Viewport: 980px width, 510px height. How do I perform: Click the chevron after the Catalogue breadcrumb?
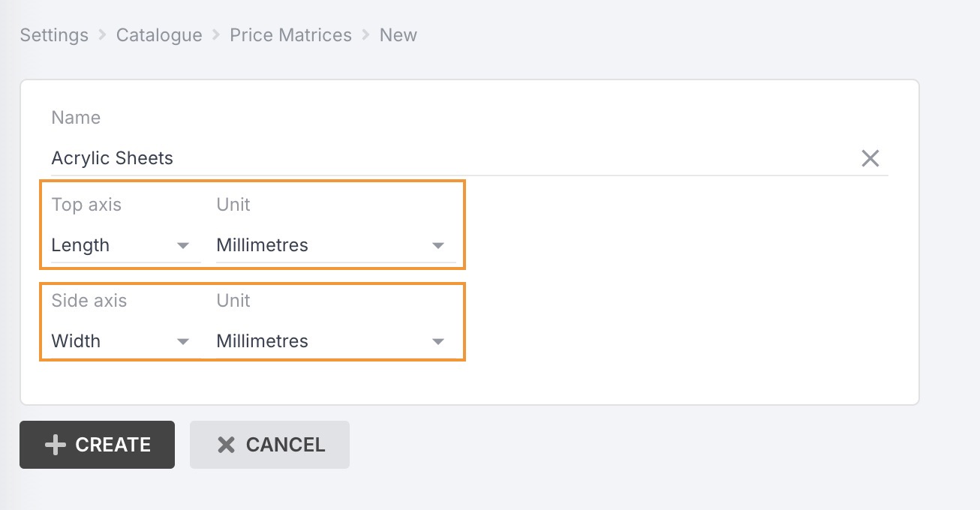(216, 35)
